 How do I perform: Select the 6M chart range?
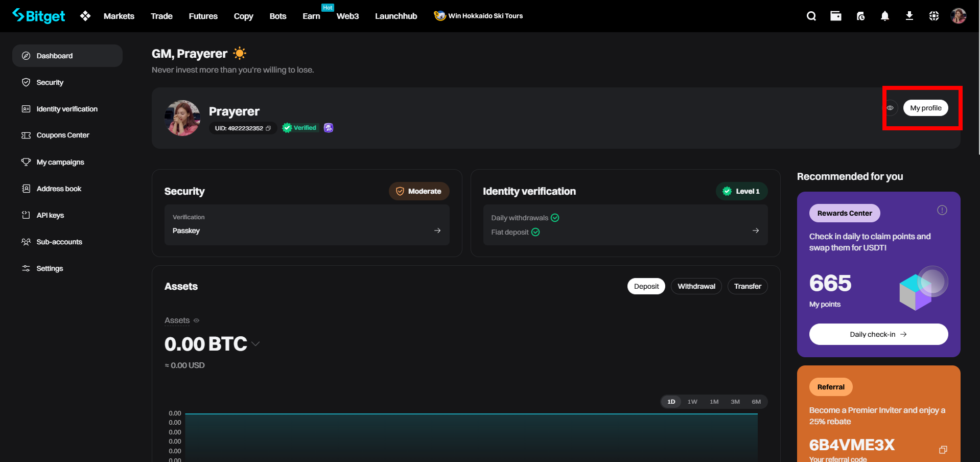(x=756, y=402)
